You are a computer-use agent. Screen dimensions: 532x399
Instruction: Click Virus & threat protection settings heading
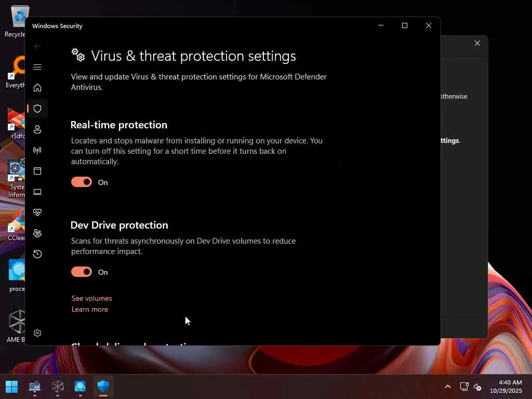tap(193, 56)
